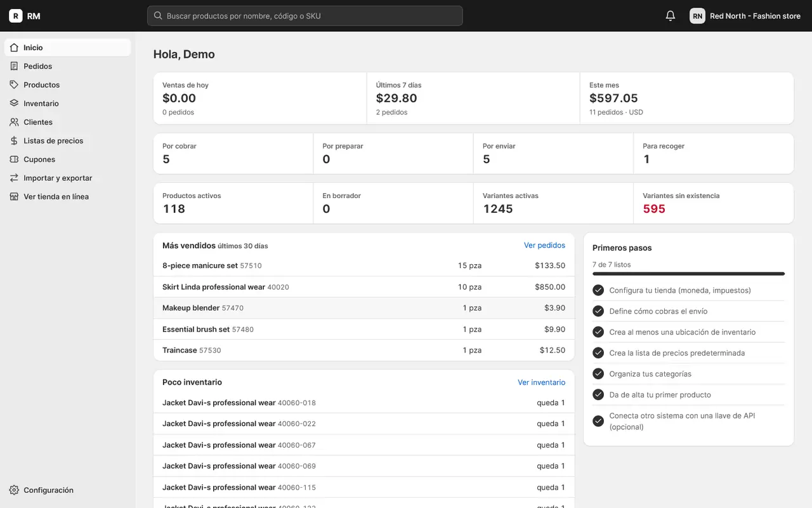
Task: Click the Cupones ticket icon
Action: (14, 159)
